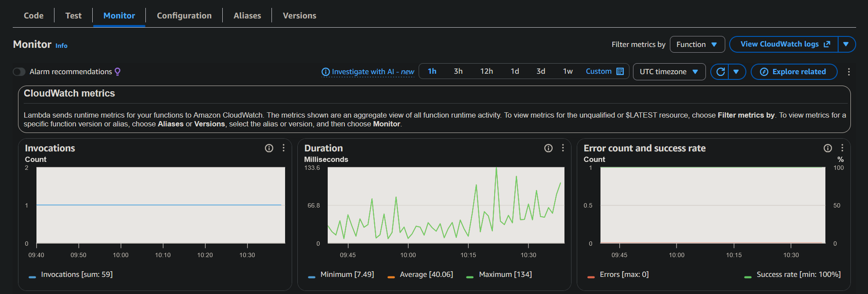The height and width of the screenshot is (294, 868).
Task: Open the dashboard three-dot menu by Explore related
Action: click(849, 72)
